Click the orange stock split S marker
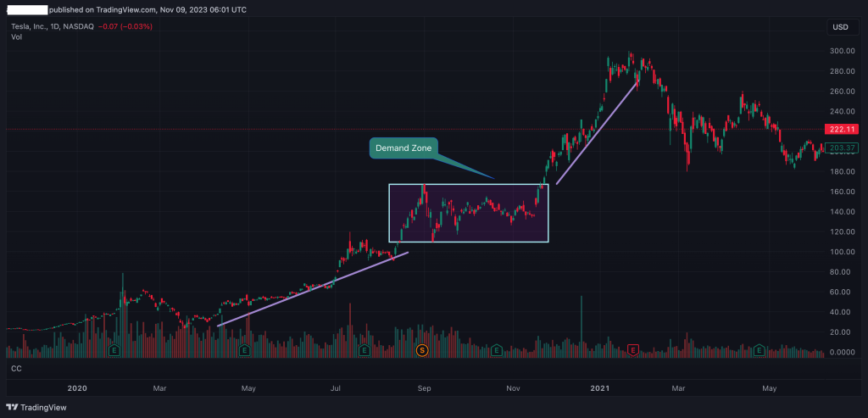868x418 pixels. pos(422,349)
